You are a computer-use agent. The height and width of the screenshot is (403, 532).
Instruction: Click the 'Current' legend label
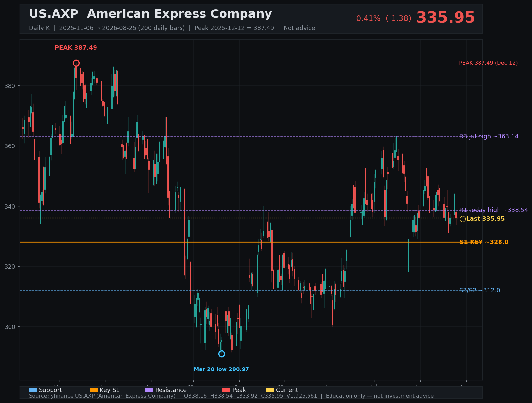pos(287,390)
